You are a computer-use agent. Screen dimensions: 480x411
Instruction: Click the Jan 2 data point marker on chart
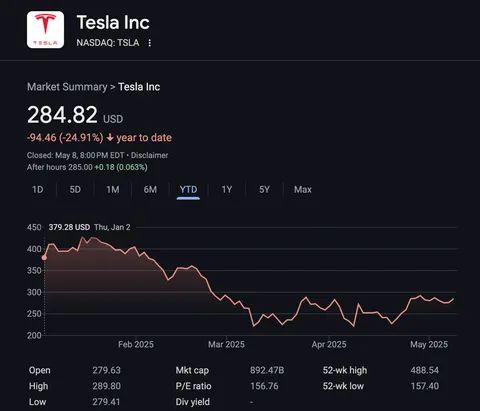(x=44, y=258)
